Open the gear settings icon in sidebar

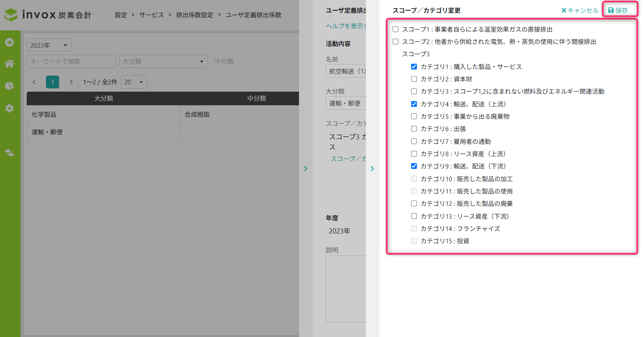point(9,108)
